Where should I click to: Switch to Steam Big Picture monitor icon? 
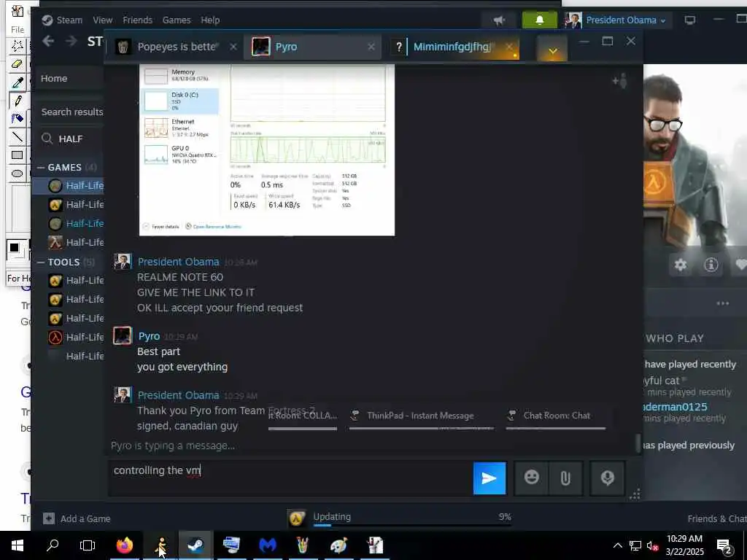690,20
